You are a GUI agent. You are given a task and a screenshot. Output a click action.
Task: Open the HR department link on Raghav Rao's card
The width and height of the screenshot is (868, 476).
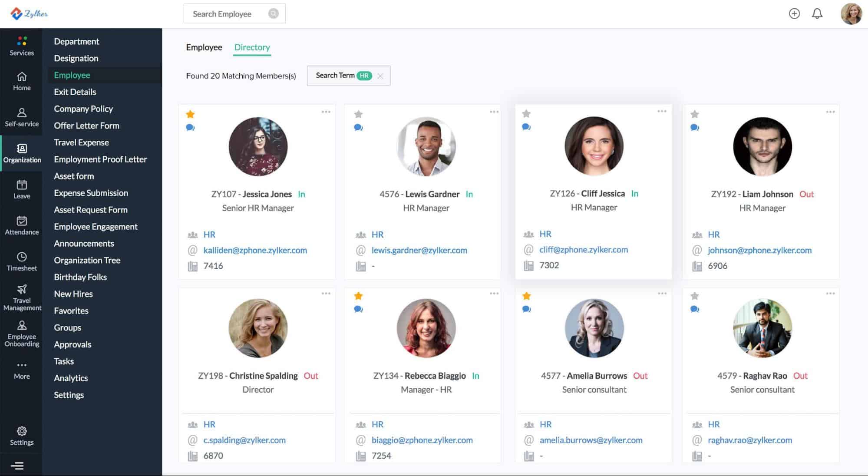(713, 424)
